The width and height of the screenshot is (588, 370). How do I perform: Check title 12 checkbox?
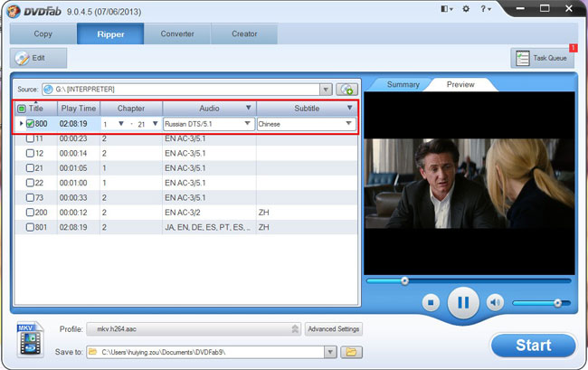[x=30, y=153]
